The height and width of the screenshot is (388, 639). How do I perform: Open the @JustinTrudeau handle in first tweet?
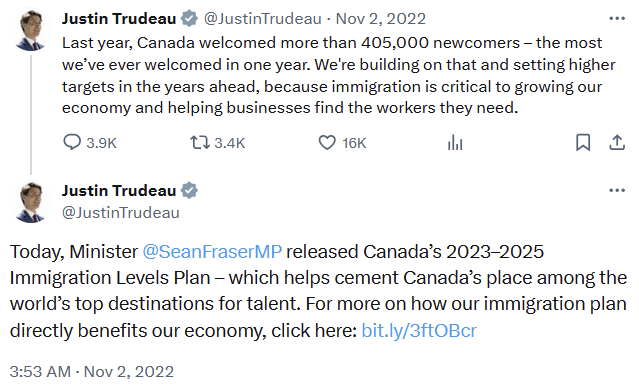click(x=262, y=19)
